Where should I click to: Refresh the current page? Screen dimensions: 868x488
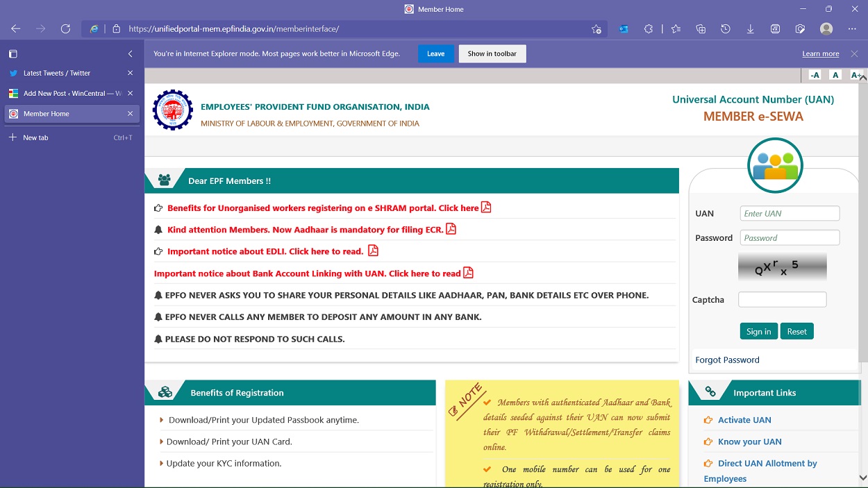[65, 29]
